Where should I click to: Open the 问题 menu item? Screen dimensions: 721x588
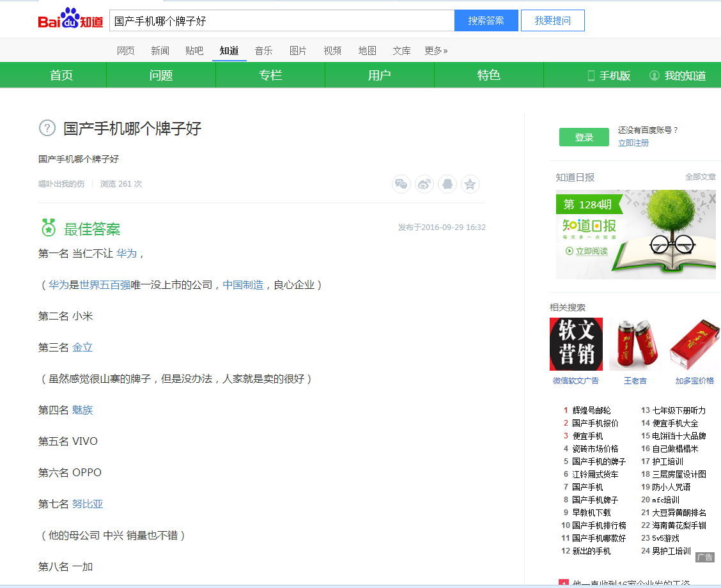[161, 75]
